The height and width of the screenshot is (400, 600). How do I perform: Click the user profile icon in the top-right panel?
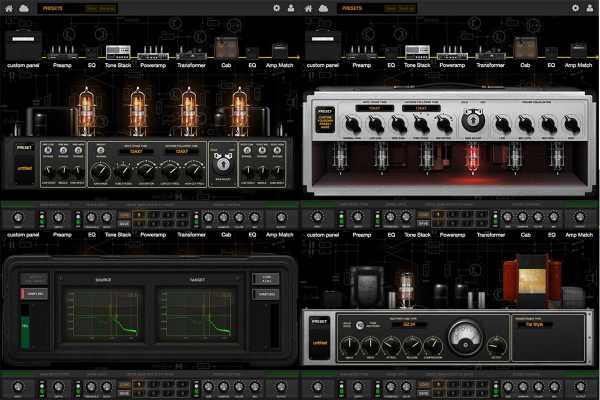coord(591,8)
